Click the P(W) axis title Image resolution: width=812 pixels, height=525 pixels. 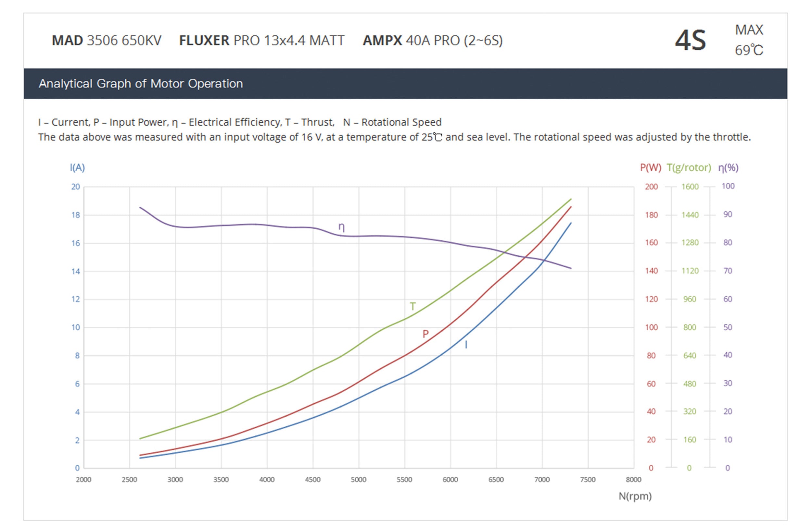point(650,167)
